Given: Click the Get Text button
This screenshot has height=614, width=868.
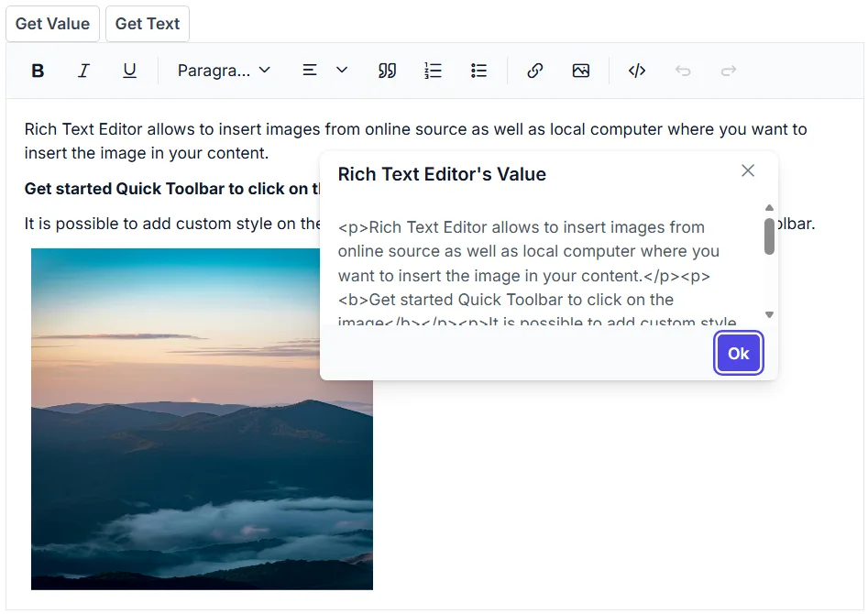Looking at the screenshot, I should coord(148,24).
